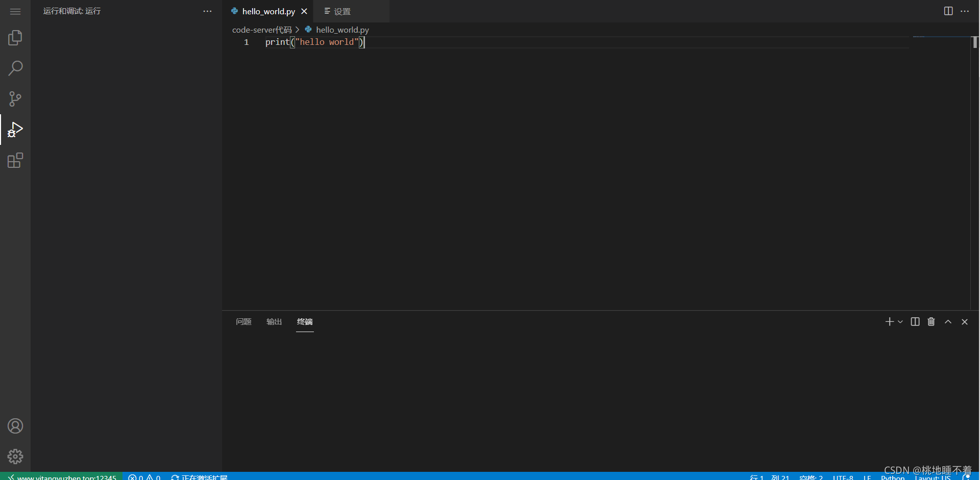Open editor more actions menu

(965, 11)
